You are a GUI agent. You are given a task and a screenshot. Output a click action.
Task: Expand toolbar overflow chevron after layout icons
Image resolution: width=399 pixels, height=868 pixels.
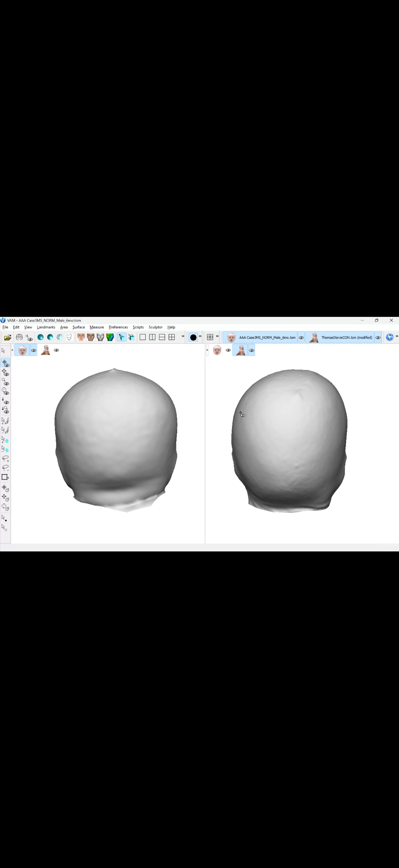(x=183, y=336)
